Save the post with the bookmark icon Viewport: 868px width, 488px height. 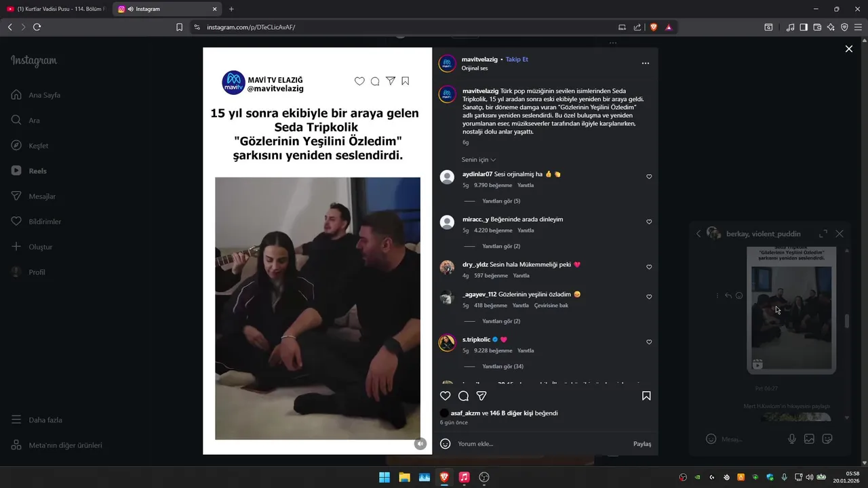tap(646, 396)
